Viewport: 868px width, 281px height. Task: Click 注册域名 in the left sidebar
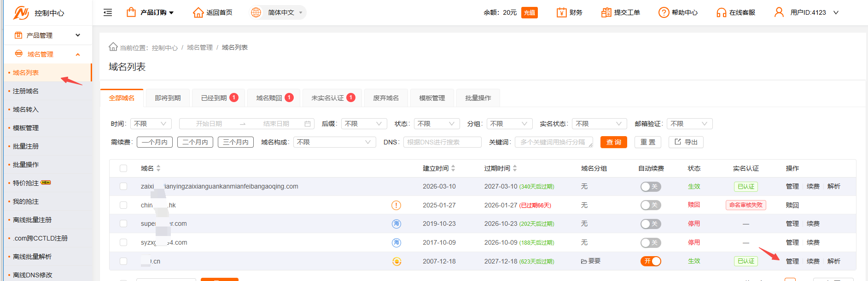pos(26,91)
